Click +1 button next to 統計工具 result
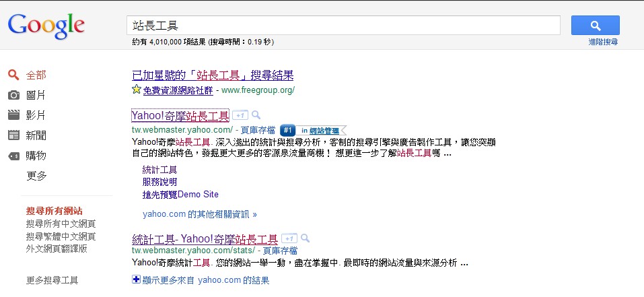644x297 pixels. 289,238
